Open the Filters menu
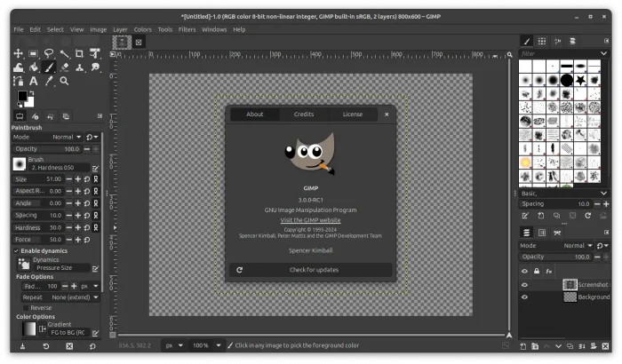This screenshot has width=622, height=364. click(x=187, y=29)
